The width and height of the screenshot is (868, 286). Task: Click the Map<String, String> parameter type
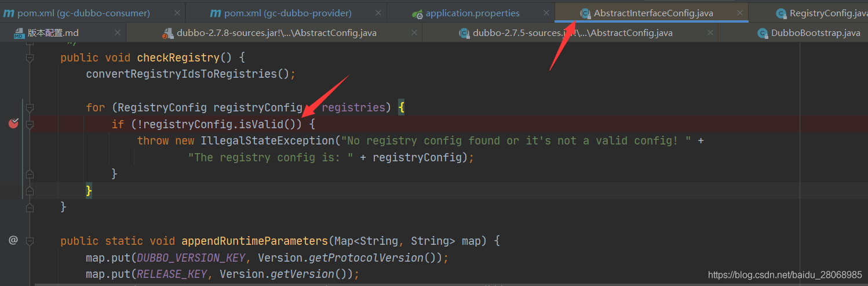click(x=395, y=240)
